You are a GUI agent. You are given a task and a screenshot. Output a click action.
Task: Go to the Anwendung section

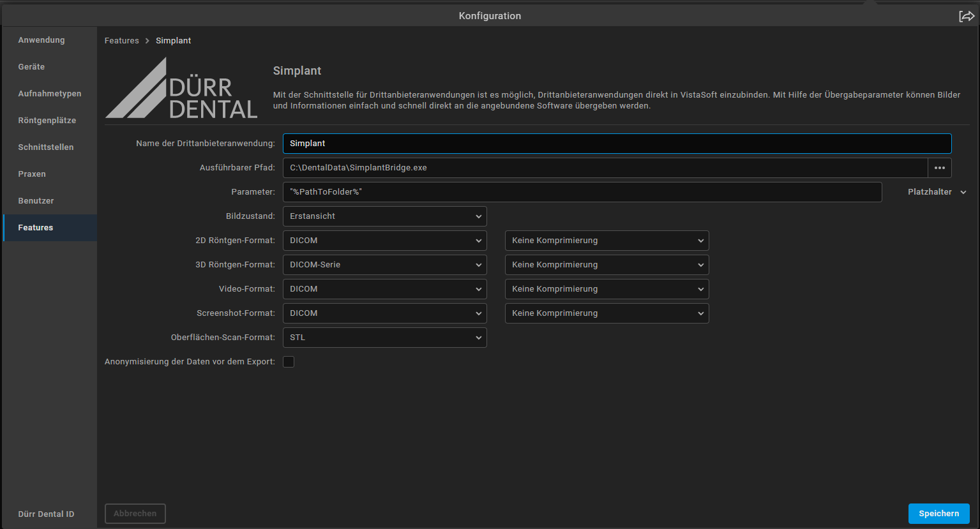41,40
